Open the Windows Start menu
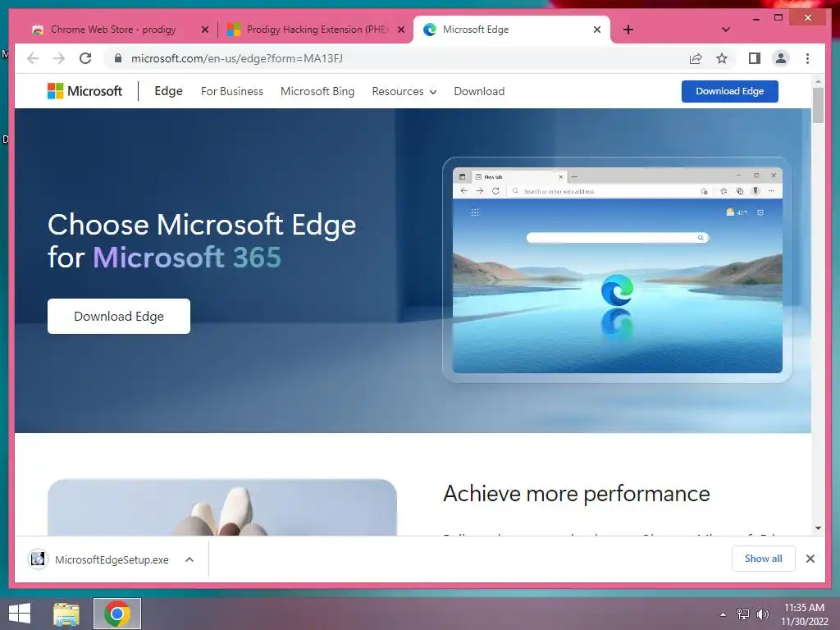This screenshot has height=630, width=840. [20, 614]
